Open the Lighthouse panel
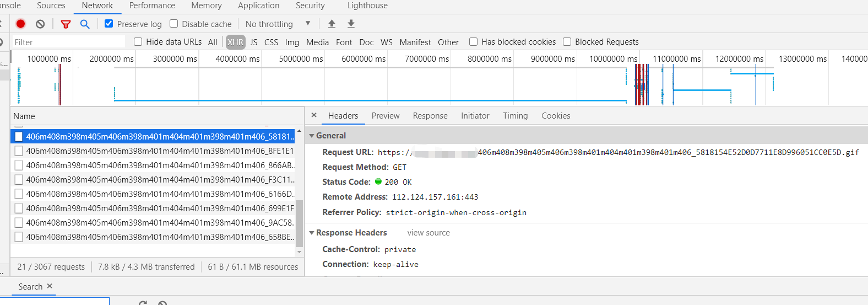 [x=367, y=6]
